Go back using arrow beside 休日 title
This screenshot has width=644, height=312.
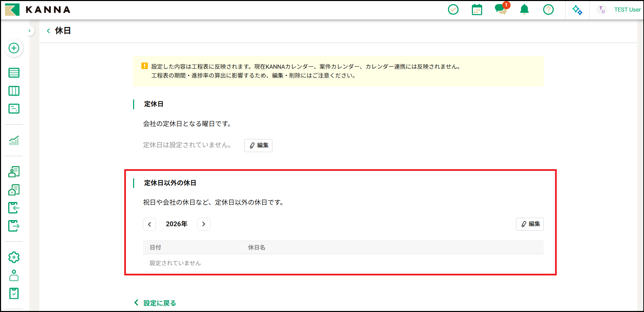tap(48, 31)
